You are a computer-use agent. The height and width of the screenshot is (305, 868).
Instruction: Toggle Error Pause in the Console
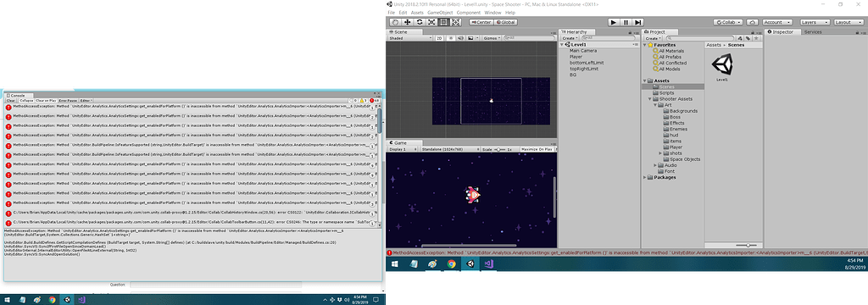pyautogui.click(x=68, y=101)
